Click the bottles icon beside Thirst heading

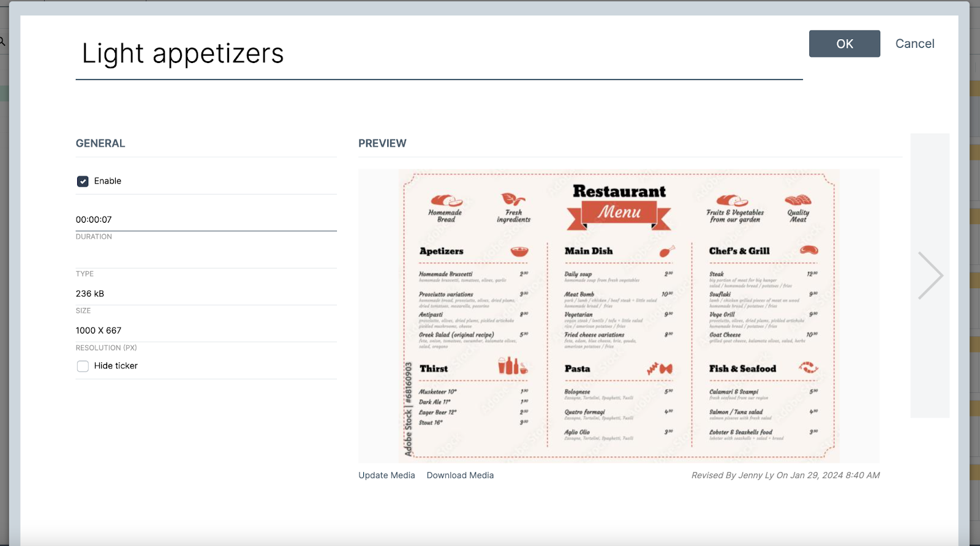coord(512,366)
